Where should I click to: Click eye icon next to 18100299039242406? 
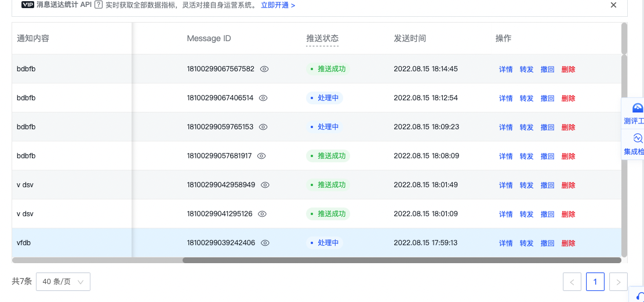[x=265, y=243]
